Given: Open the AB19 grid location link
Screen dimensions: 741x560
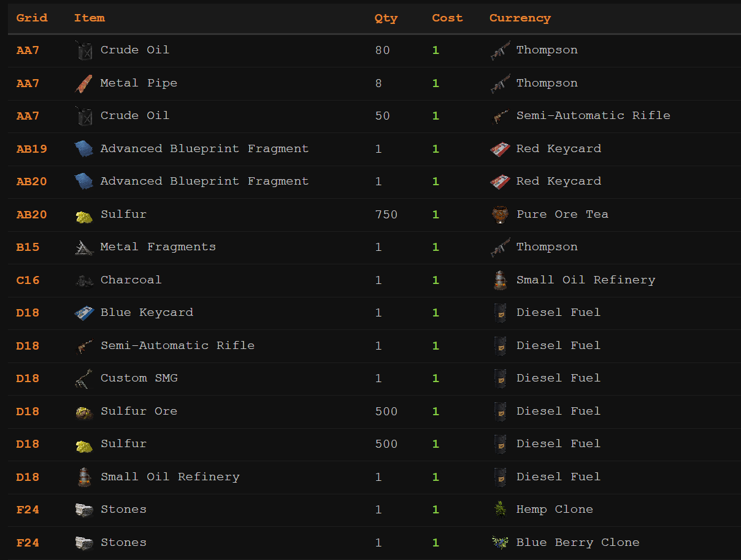Looking at the screenshot, I should [x=31, y=149].
